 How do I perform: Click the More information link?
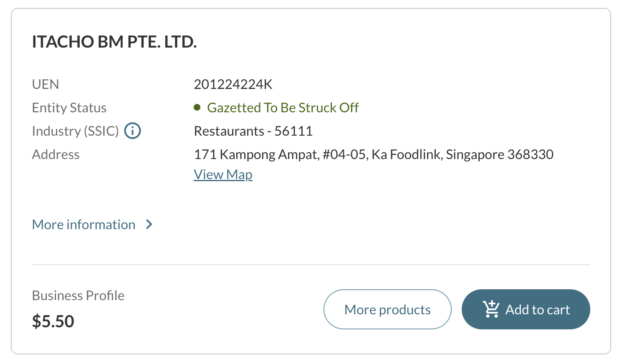pyautogui.click(x=83, y=225)
